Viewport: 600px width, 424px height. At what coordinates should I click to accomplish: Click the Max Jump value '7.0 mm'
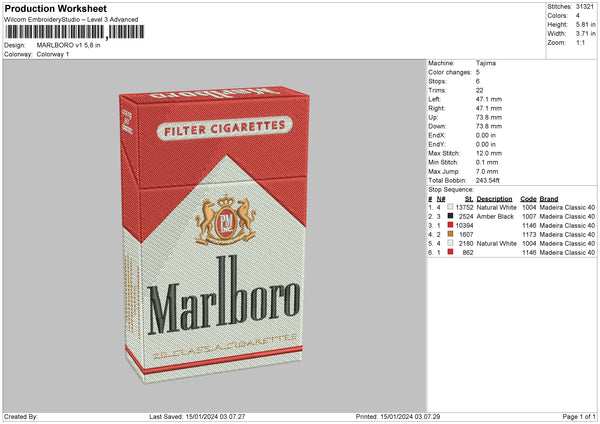487,171
